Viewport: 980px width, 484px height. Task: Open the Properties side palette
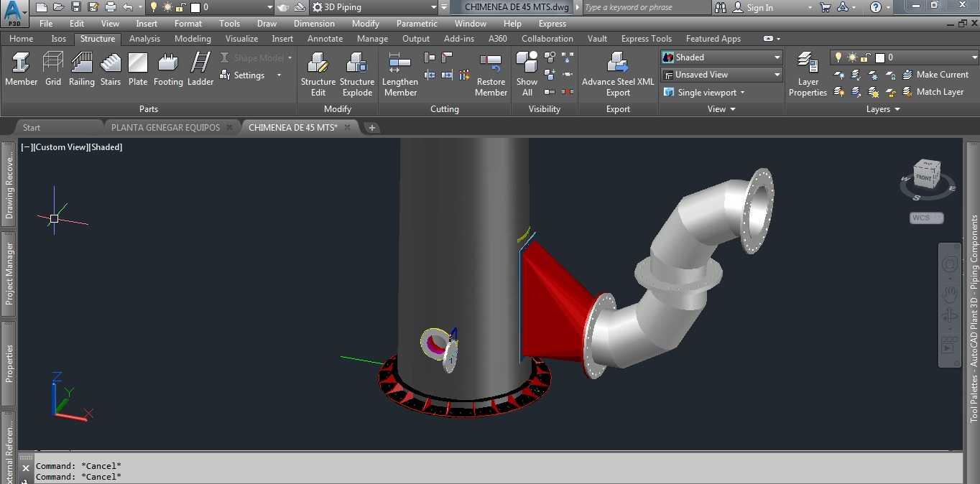[x=9, y=363]
